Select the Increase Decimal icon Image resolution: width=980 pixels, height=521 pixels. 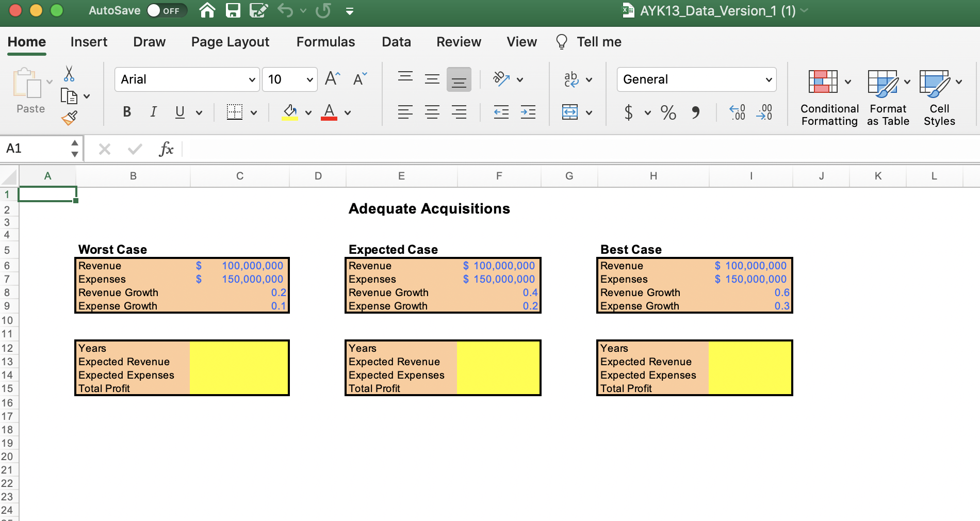coord(738,112)
